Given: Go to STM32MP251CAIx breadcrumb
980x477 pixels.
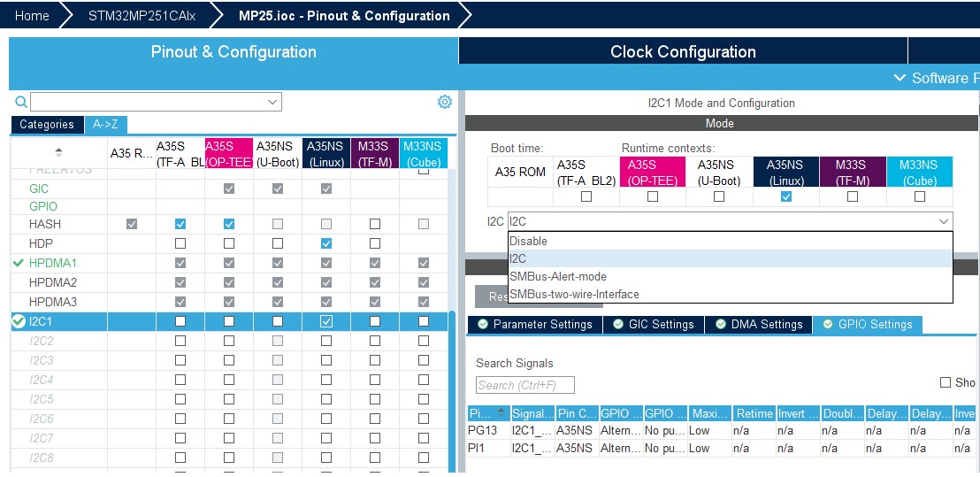Looking at the screenshot, I should click(142, 16).
